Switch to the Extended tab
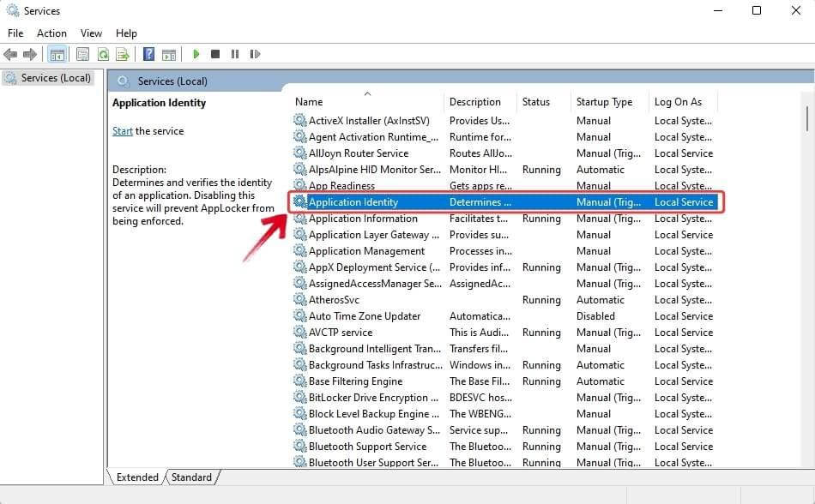This screenshot has width=815, height=504. 136,477
